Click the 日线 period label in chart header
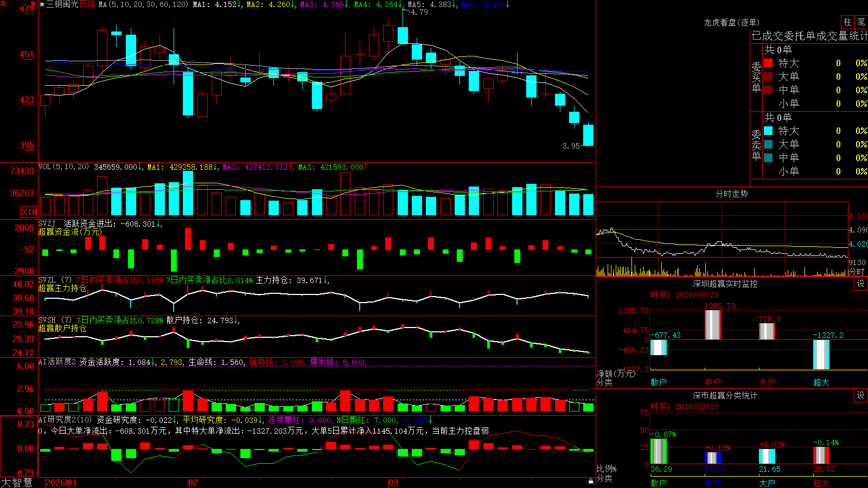Screen dimensions: 868x488 coord(87,4)
